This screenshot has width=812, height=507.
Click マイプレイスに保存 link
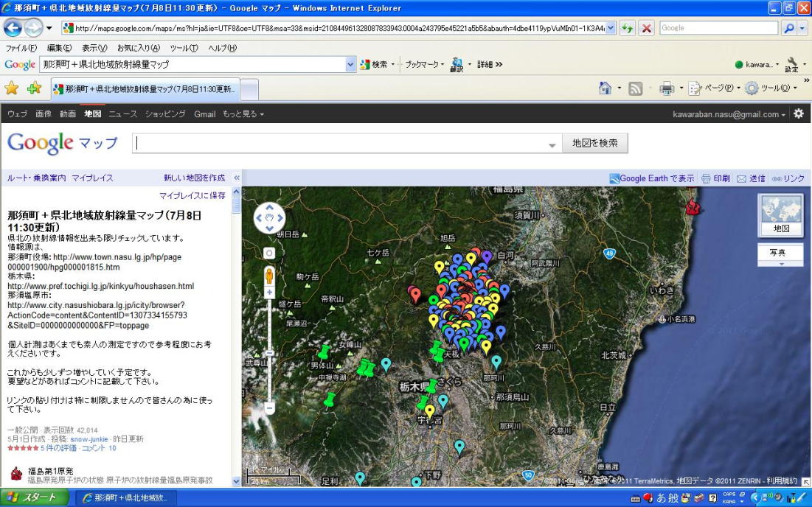(x=192, y=195)
